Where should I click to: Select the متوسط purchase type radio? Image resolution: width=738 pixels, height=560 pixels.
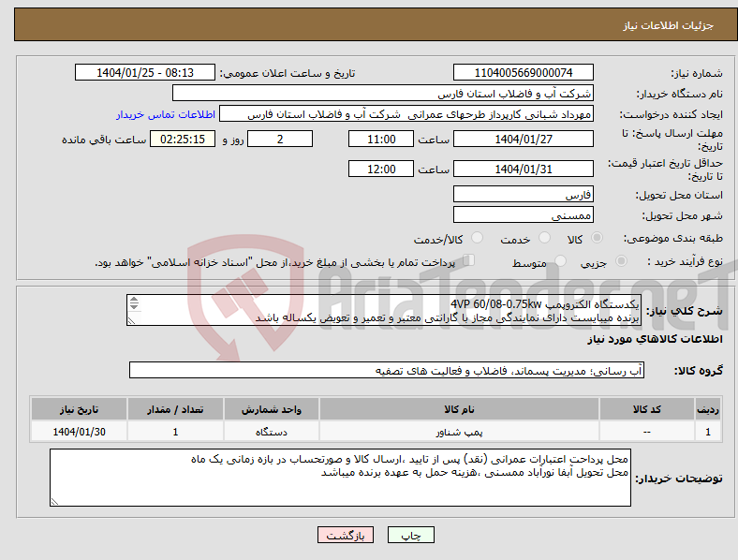coord(560,260)
